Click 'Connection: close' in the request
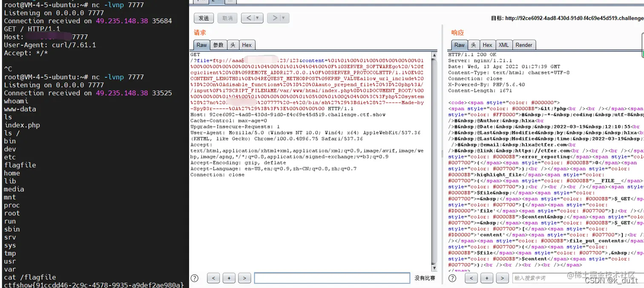The height and width of the screenshot is (288, 644). pos(217,175)
